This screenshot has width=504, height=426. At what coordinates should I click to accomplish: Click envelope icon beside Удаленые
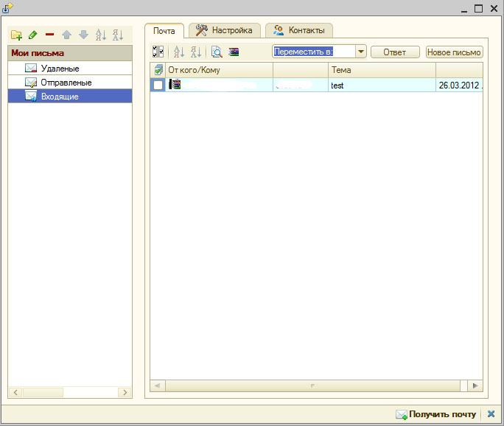click(31, 68)
